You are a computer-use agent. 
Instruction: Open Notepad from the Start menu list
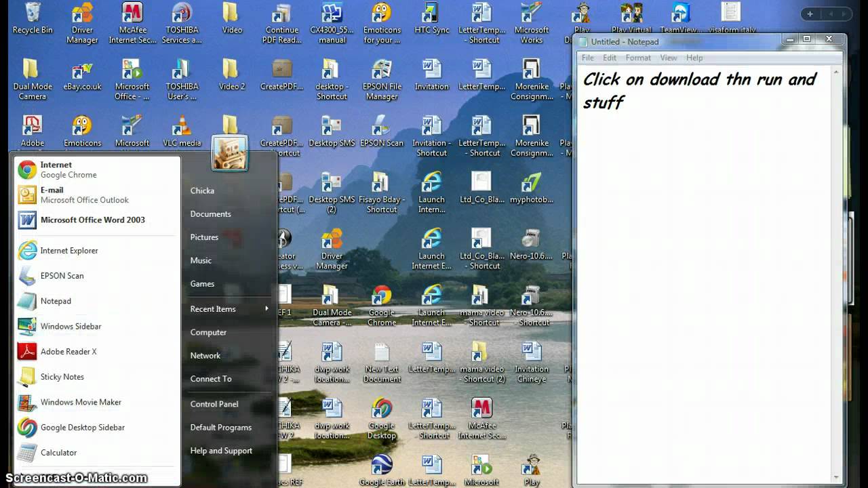[x=97, y=301]
